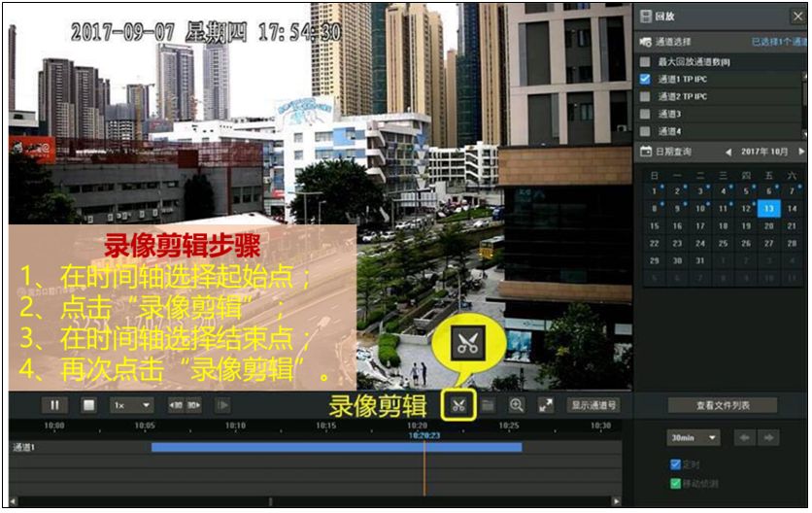
Task: Click the frame-by-frame step button
Action: pyautogui.click(x=223, y=405)
